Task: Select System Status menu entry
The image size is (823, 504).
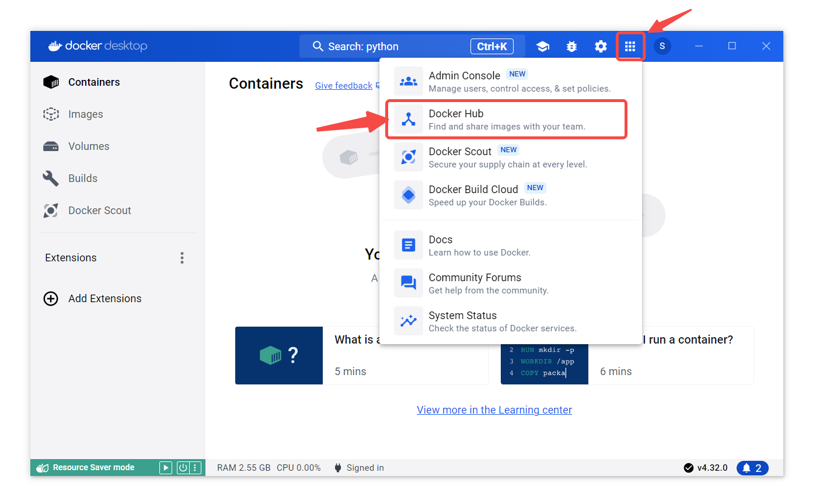Action: 511,321
